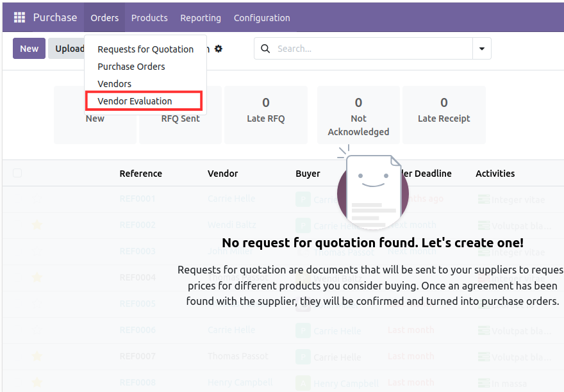
Task: Sort by the Buyer column header
Action: click(308, 174)
